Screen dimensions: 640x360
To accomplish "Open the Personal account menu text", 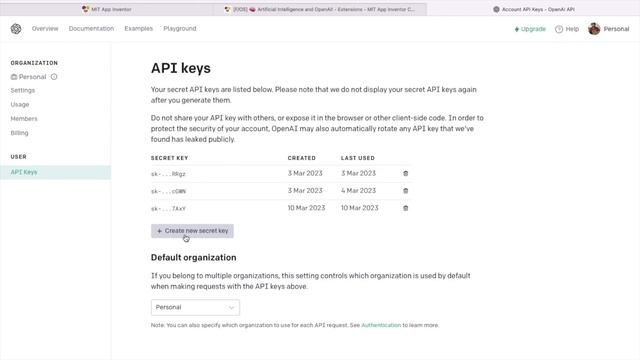I will pos(616,29).
